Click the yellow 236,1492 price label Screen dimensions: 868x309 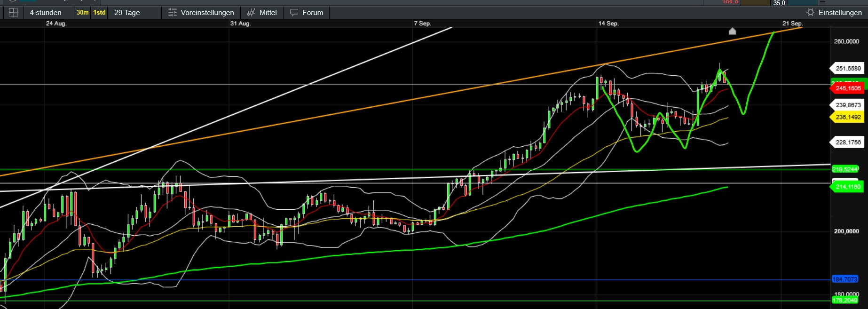click(848, 118)
